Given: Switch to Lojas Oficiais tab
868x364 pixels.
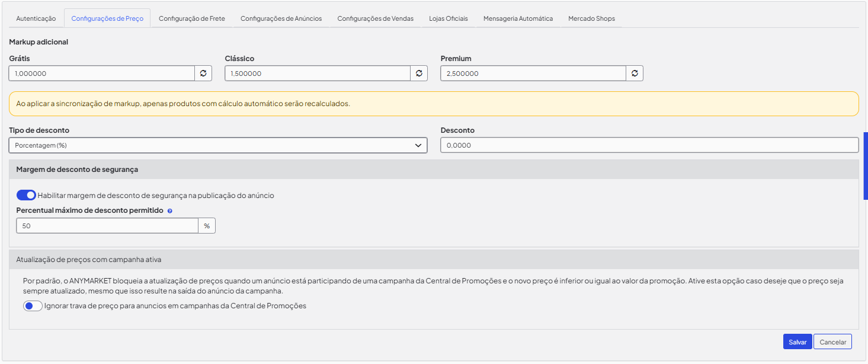Looking at the screenshot, I should [449, 18].
